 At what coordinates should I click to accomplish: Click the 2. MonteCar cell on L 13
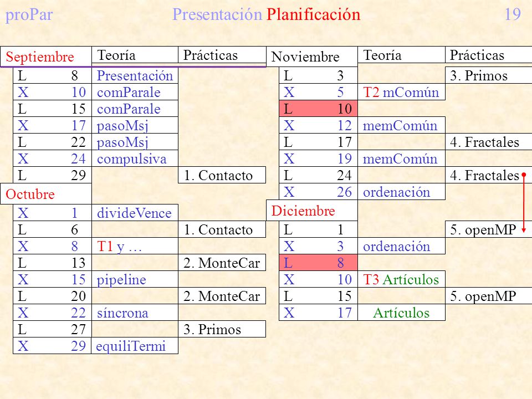(x=222, y=263)
